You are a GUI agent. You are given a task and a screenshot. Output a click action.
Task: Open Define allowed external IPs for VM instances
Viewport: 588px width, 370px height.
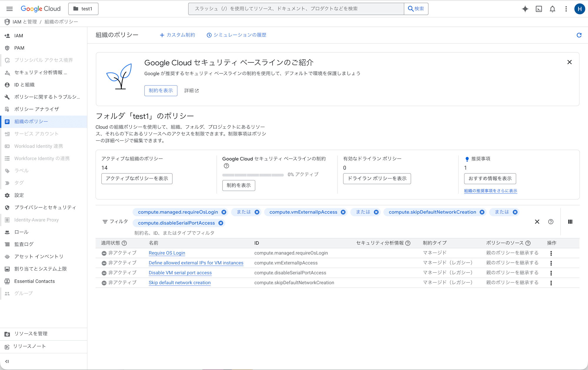pyautogui.click(x=196, y=263)
